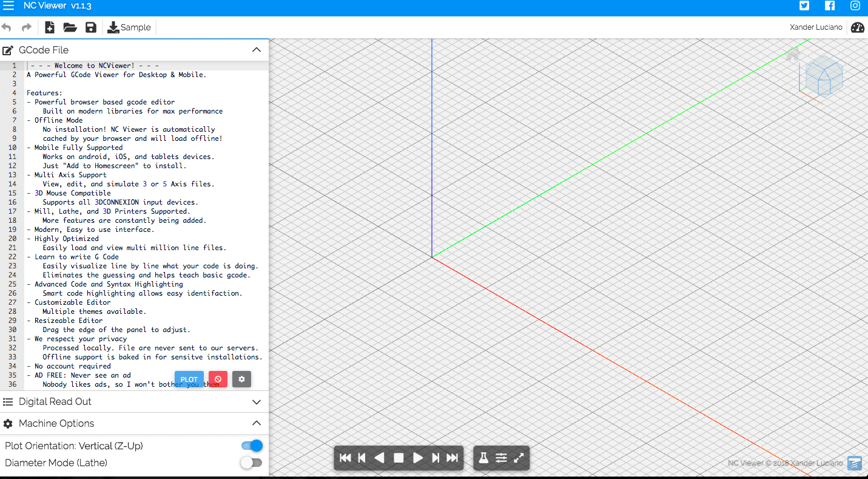Click the Digital Read Out panel title

[x=55, y=402]
